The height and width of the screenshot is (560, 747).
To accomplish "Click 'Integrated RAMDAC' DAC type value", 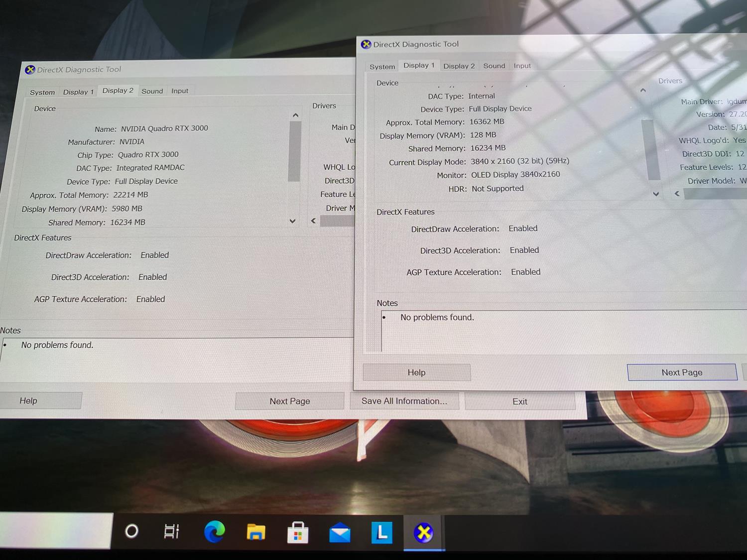I will pos(150,168).
